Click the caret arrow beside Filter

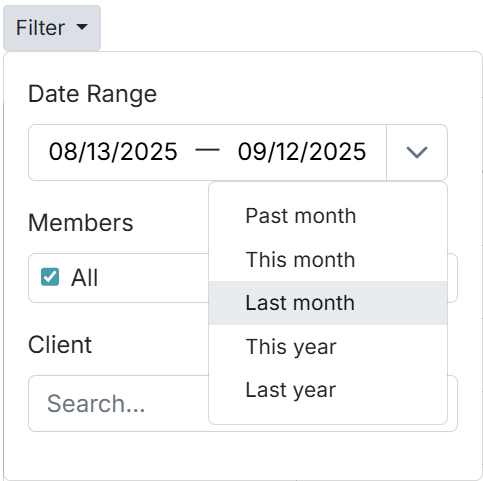[x=82, y=27]
